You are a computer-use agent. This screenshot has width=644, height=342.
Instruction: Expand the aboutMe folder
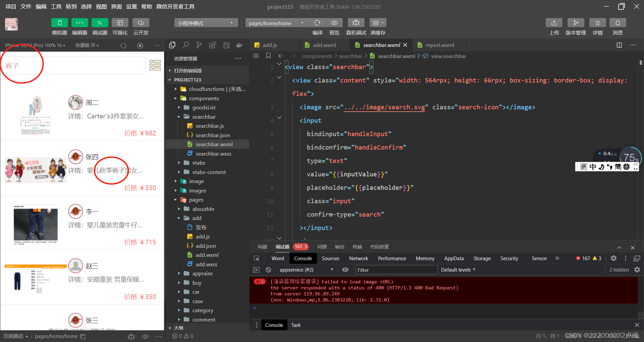(179, 209)
